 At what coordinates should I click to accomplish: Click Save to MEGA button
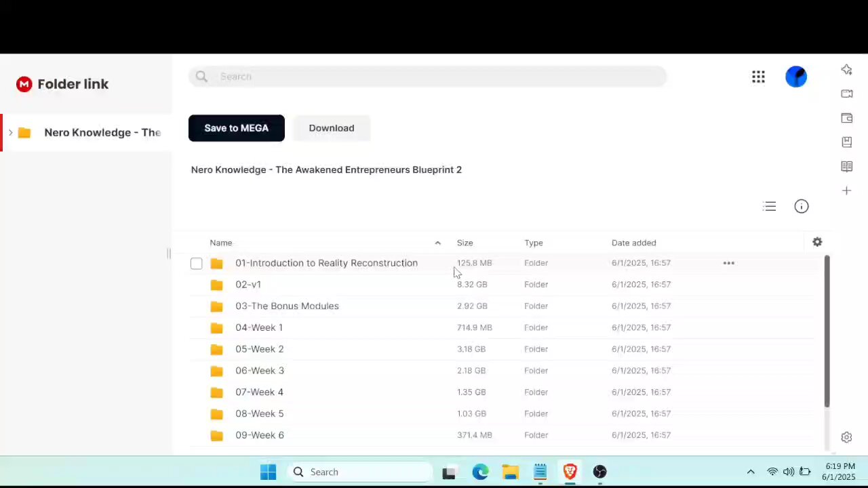click(237, 128)
